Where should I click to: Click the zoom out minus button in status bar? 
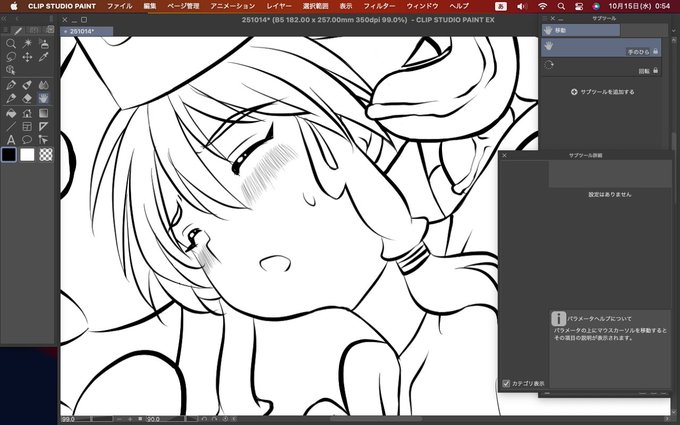tap(119, 419)
